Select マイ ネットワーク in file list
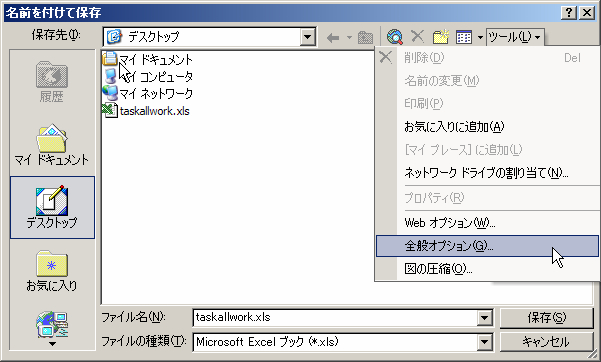This screenshot has height=362, width=601. click(x=148, y=94)
